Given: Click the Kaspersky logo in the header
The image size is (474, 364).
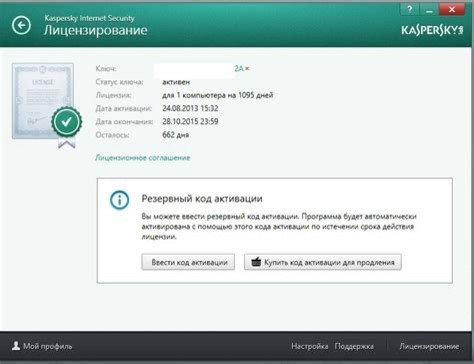Looking at the screenshot, I should (x=432, y=30).
